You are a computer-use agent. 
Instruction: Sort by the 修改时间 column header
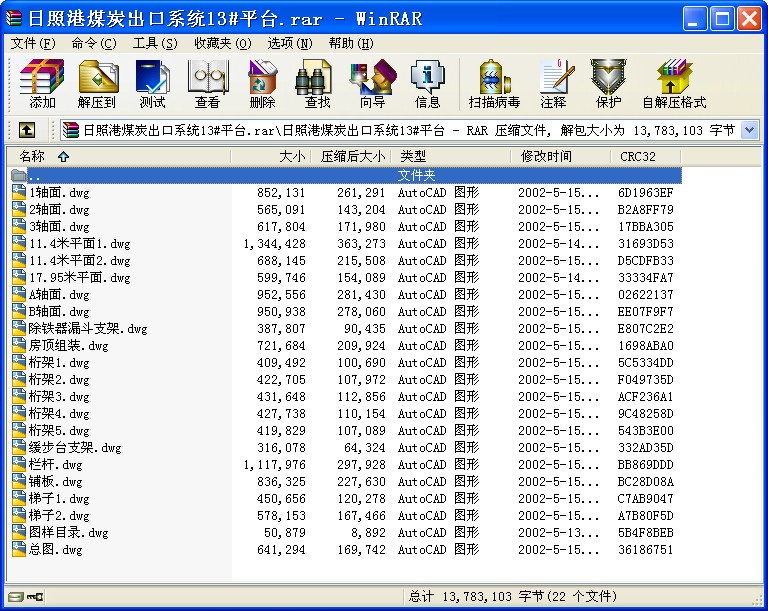click(561, 156)
